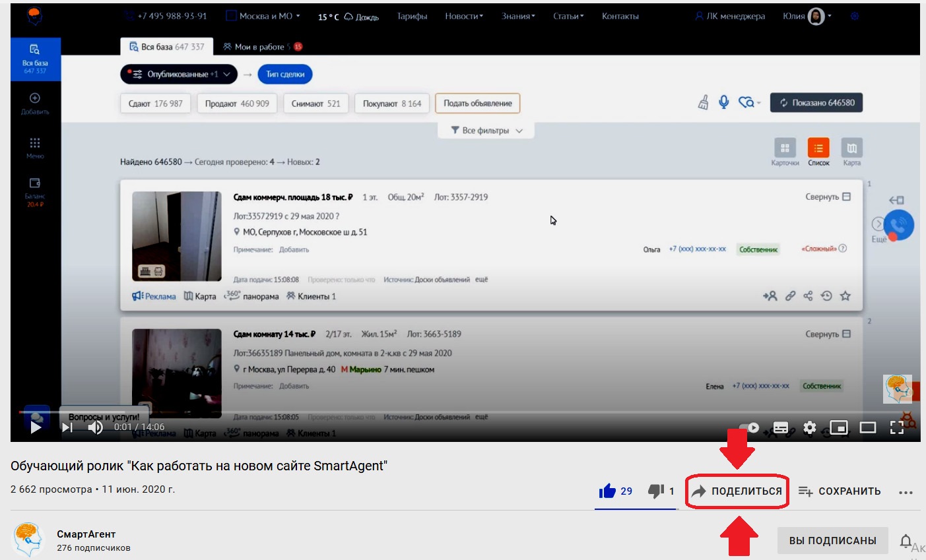
Task: Click the Подать объявление button
Action: (x=478, y=104)
